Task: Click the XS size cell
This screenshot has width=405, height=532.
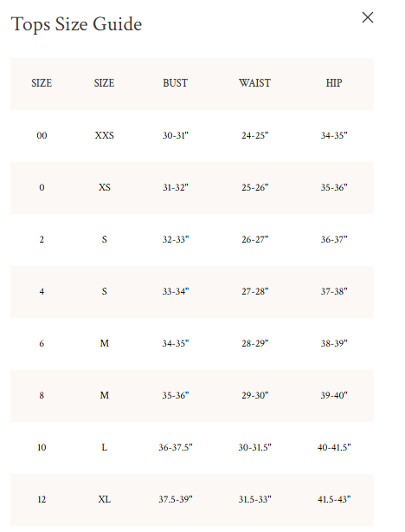Action: coord(105,187)
